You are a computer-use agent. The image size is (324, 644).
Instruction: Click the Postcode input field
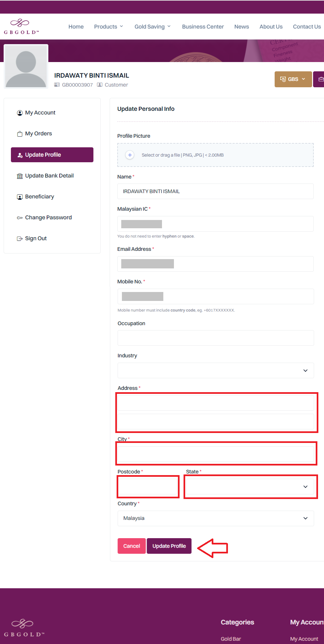tap(148, 487)
